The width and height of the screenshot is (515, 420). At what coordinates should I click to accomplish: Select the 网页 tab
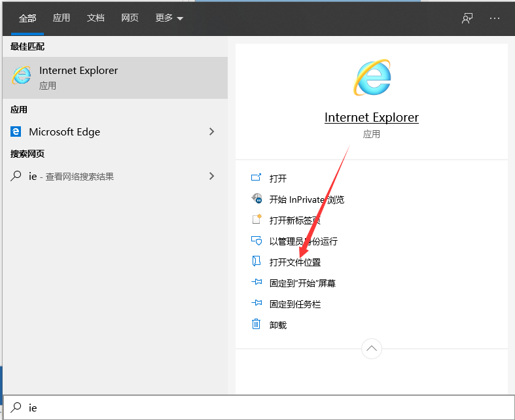tap(130, 18)
